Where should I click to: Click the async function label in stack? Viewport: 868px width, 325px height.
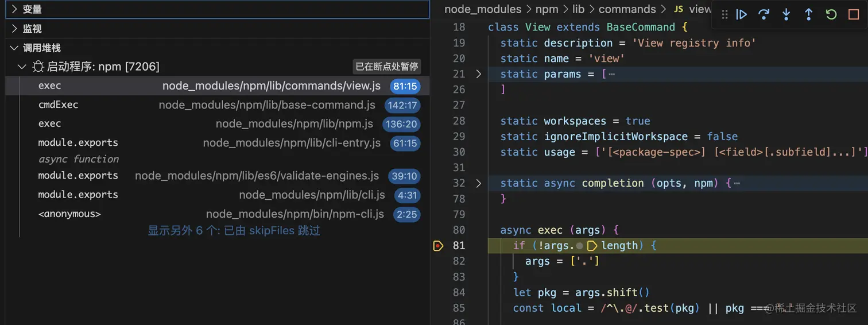[79, 159]
